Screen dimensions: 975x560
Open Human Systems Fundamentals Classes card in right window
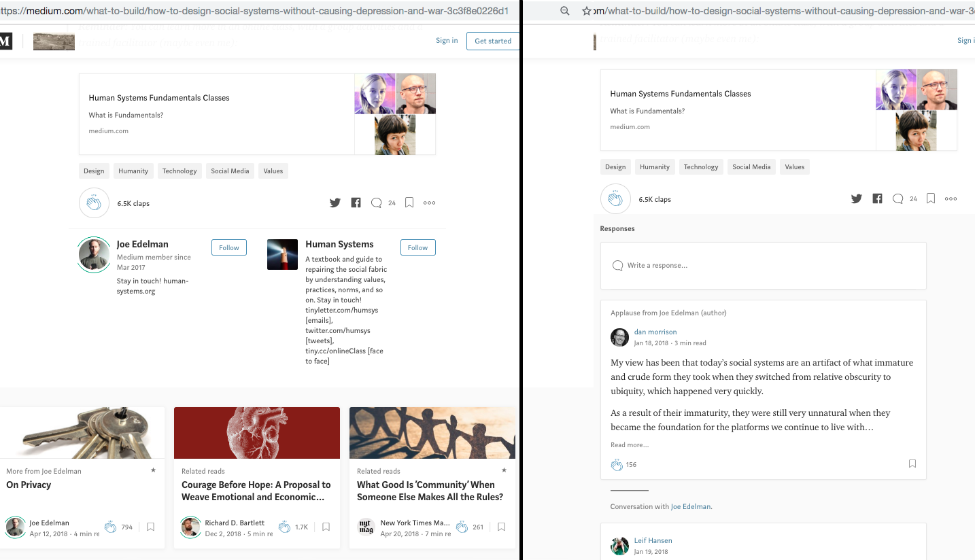pyautogui.click(x=779, y=110)
